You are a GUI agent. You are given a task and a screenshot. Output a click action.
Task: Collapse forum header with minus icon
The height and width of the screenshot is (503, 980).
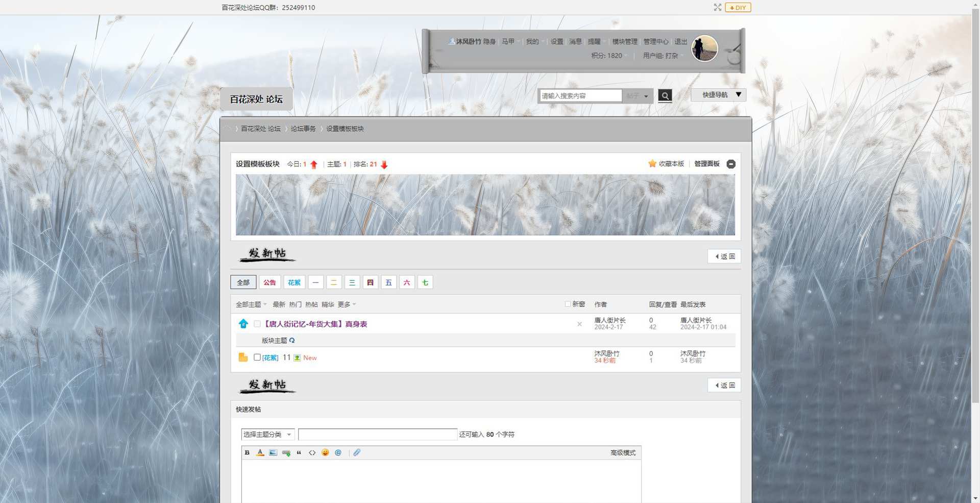click(x=731, y=164)
